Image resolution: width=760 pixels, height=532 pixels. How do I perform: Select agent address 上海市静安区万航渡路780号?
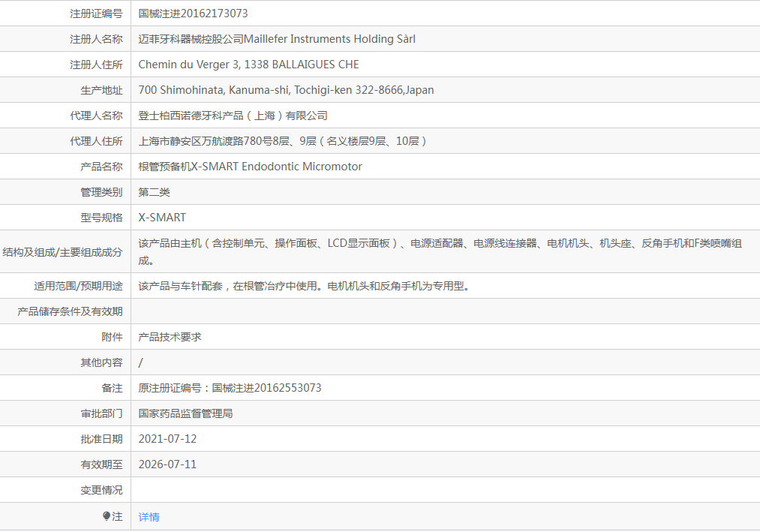[206, 141]
